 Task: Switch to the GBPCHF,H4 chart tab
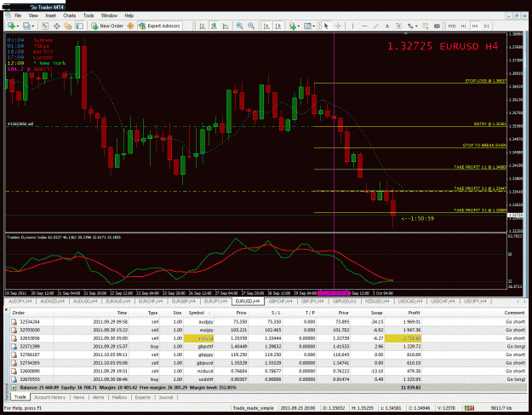coord(281,301)
